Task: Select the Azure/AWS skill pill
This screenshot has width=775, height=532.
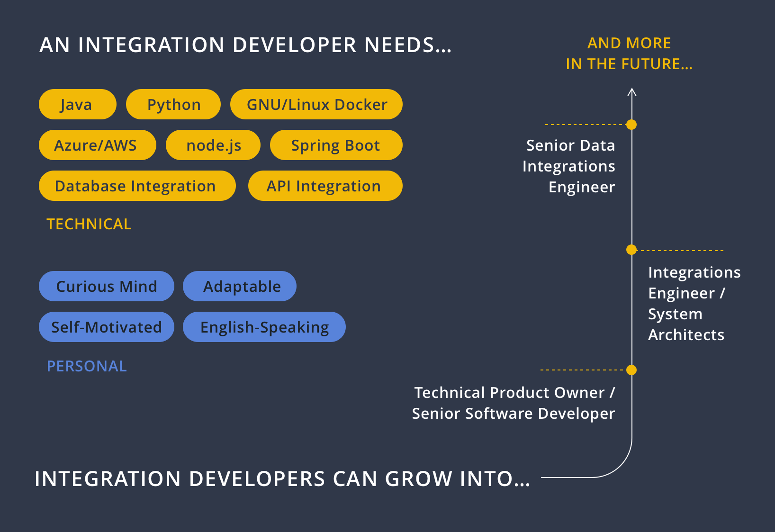Action: [x=98, y=145]
